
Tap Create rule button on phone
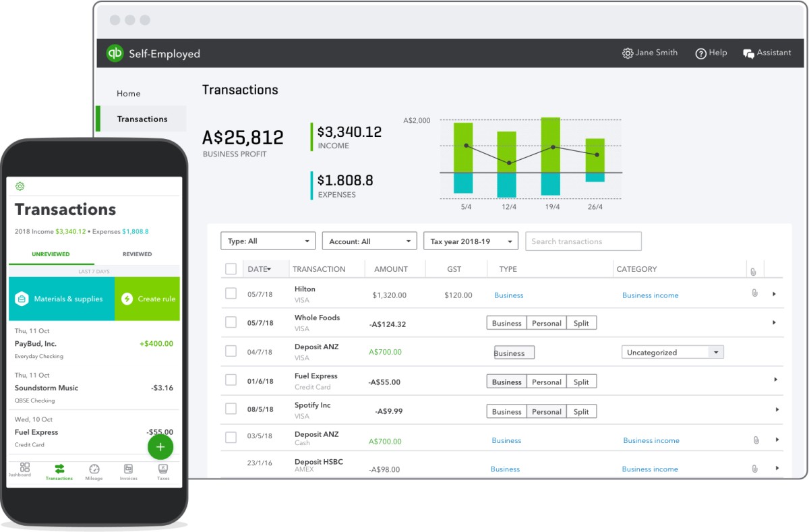click(148, 299)
